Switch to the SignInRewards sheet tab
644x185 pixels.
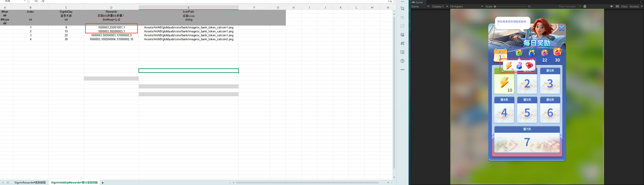coord(30,183)
